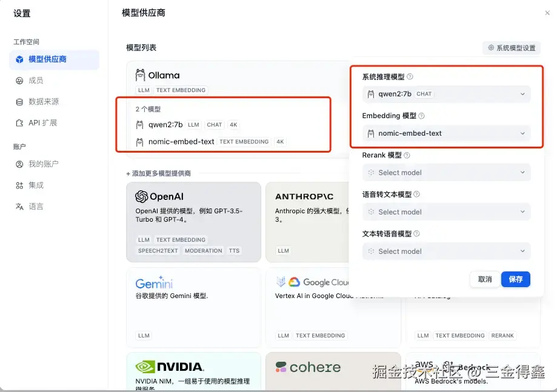
Task: Click the members icon beside 成员
Action: (19, 81)
